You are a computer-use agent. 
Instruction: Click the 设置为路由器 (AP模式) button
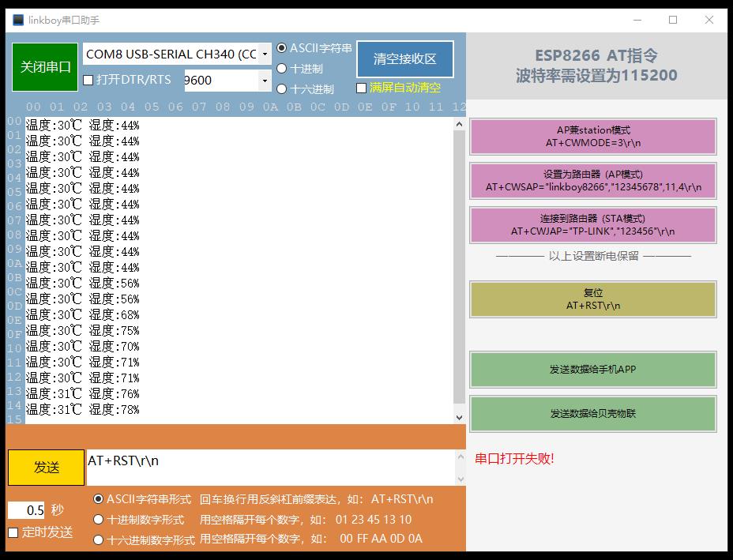[592, 181]
